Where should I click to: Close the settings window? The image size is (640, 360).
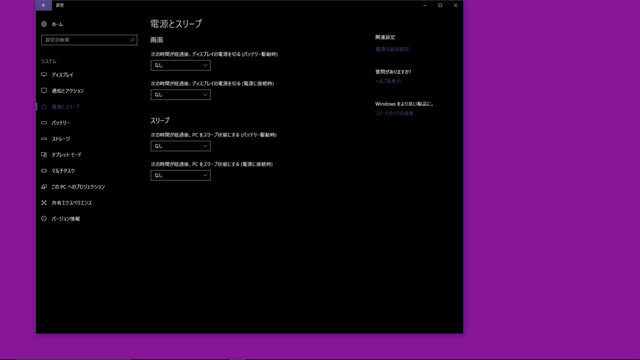point(456,5)
